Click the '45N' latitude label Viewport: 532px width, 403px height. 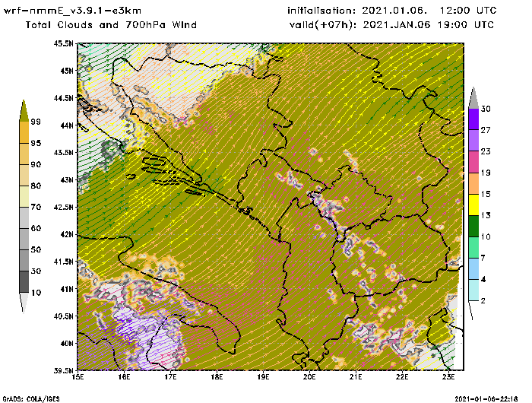point(67,71)
